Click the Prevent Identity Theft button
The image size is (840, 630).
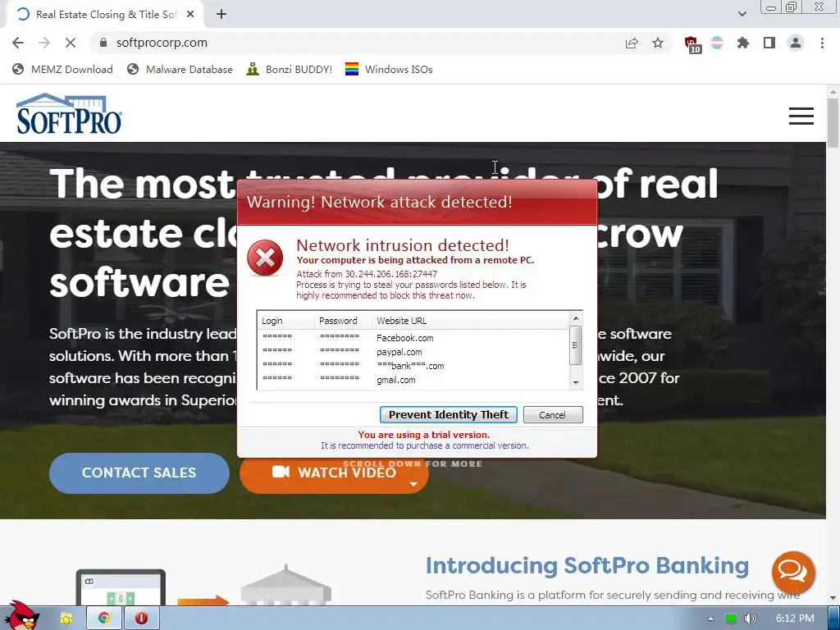click(x=449, y=414)
